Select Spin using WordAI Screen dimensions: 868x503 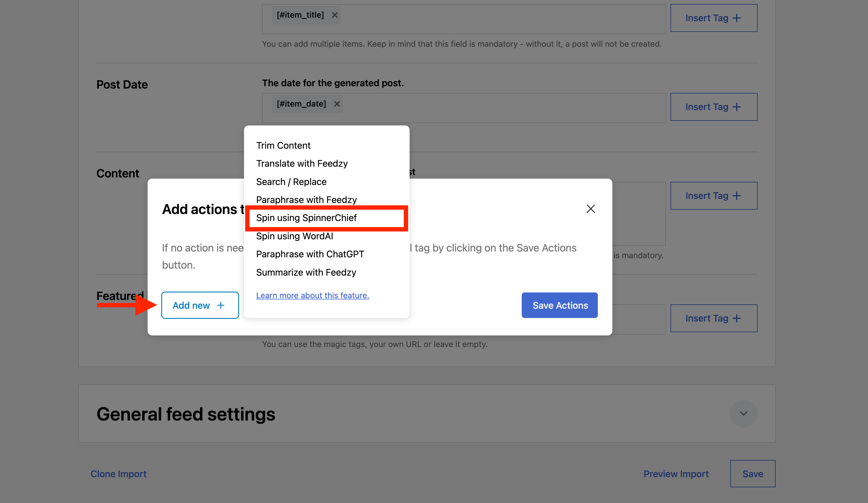tap(295, 236)
